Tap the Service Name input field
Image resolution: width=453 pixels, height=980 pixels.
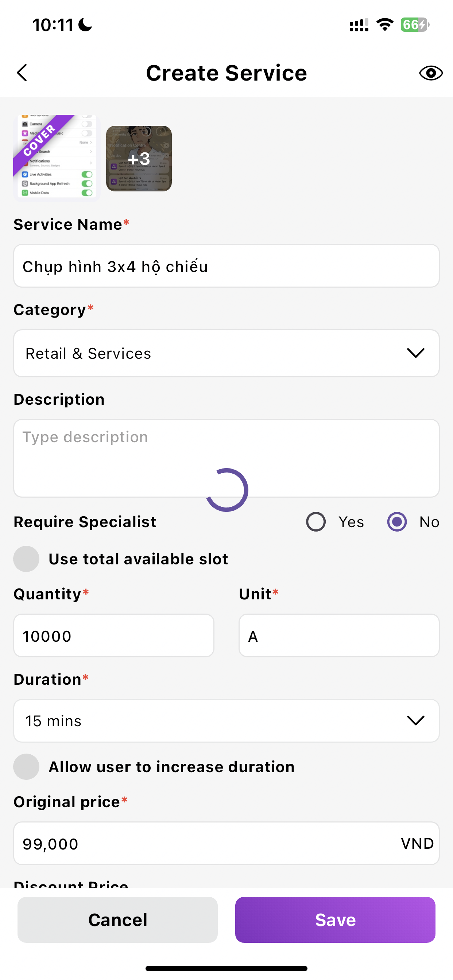click(x=226, y=266)
